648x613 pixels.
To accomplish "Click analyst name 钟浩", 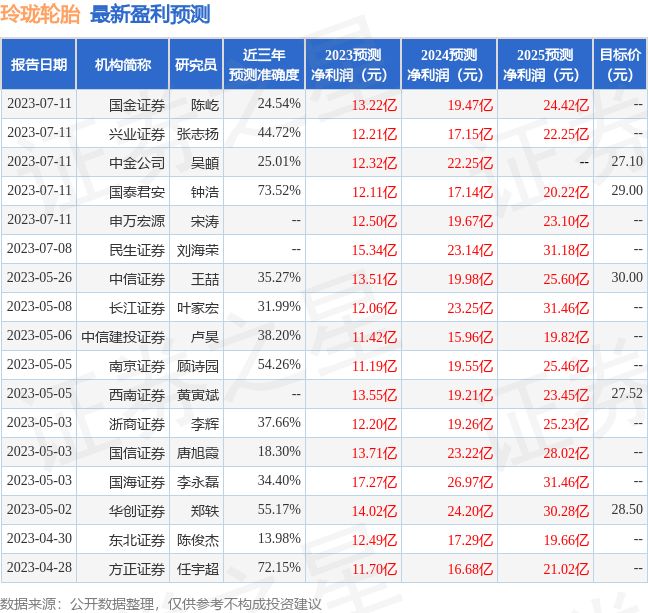I will 205,192.
